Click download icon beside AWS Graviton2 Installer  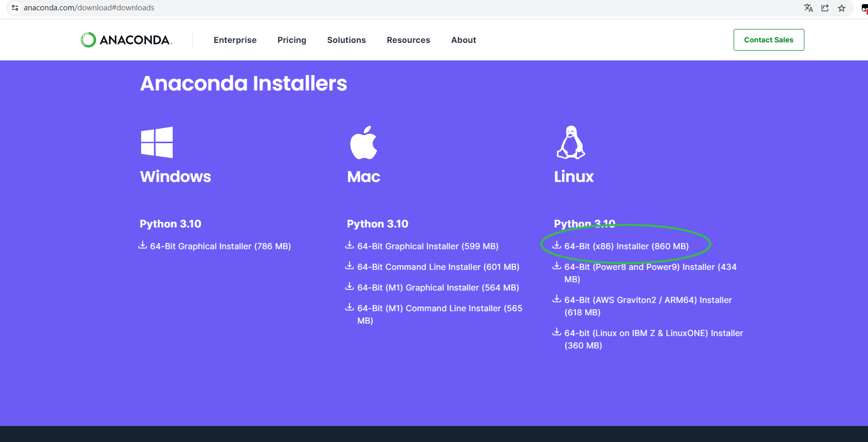pyautogui.click(x=557, y=299)
